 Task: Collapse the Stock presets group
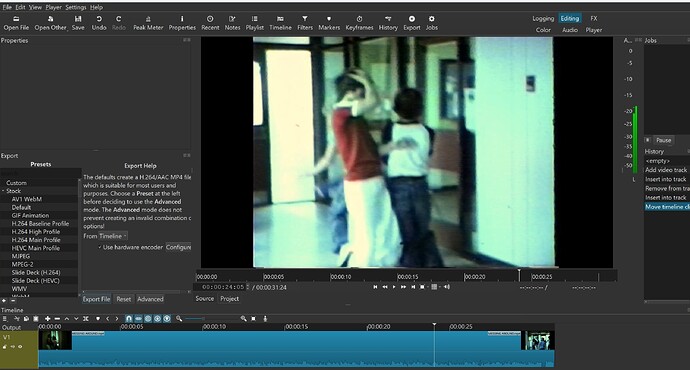[3, 191]
